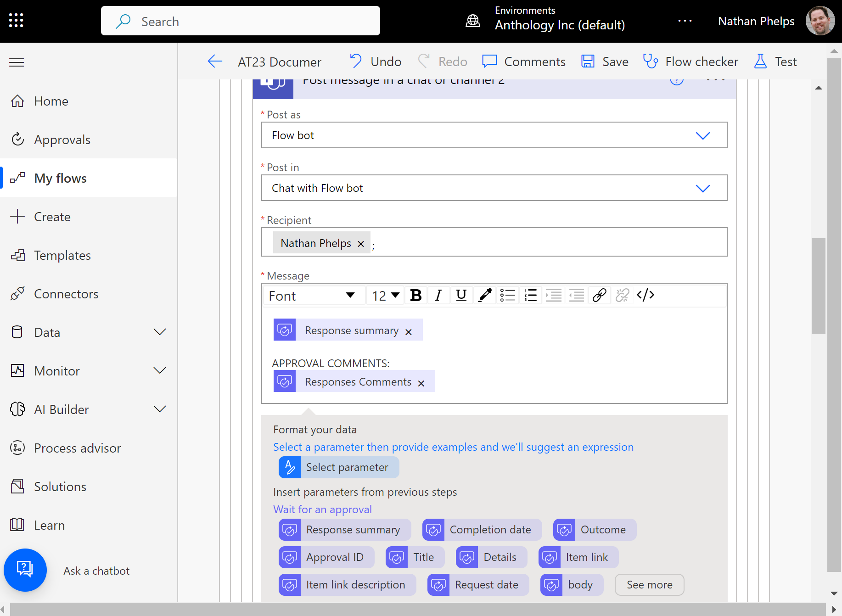Remove the Responses Comments token
842x616 pixels.
tap(421, 383)
